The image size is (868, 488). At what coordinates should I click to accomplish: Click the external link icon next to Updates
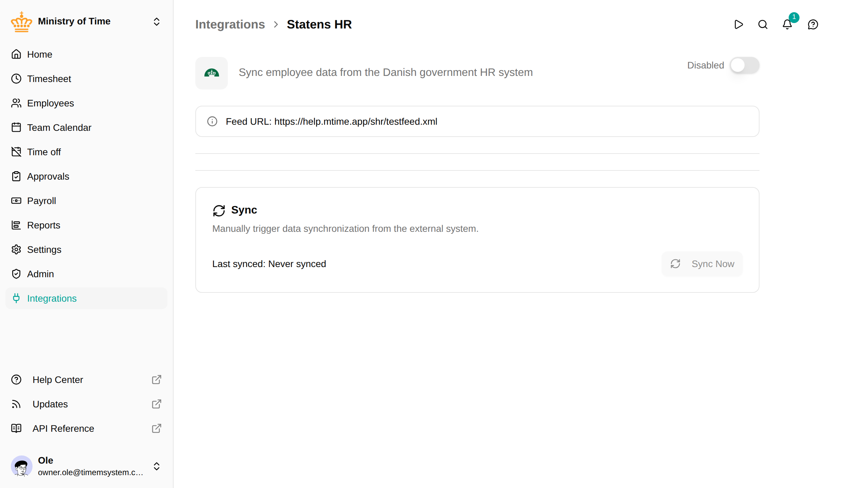coord(156,404)
